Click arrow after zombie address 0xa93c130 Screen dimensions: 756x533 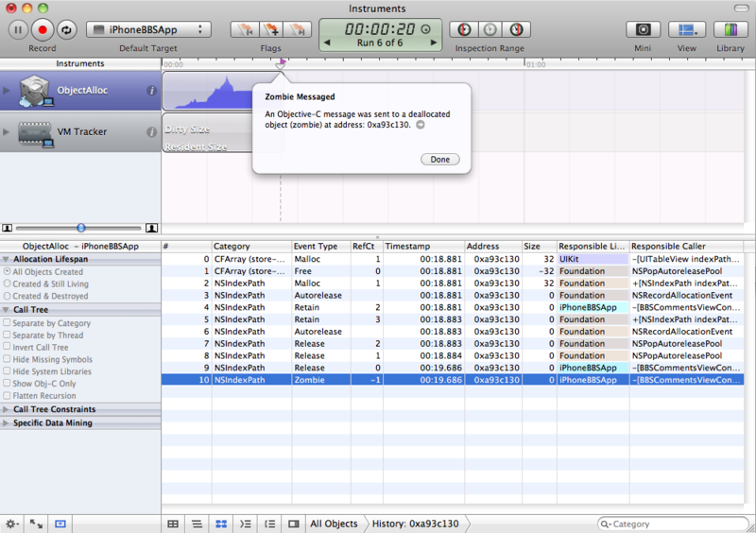pyautogui.click(x=421, y=125)
